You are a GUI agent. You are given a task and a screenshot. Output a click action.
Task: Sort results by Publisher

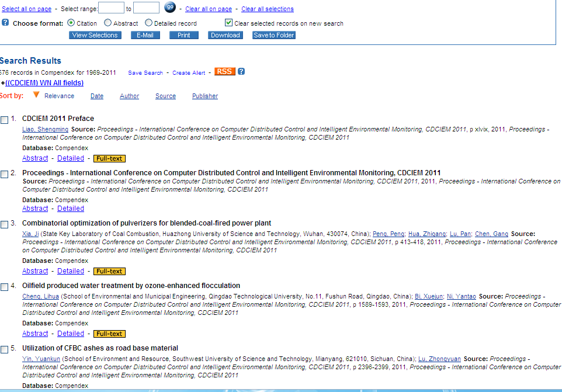pos(205,96)
